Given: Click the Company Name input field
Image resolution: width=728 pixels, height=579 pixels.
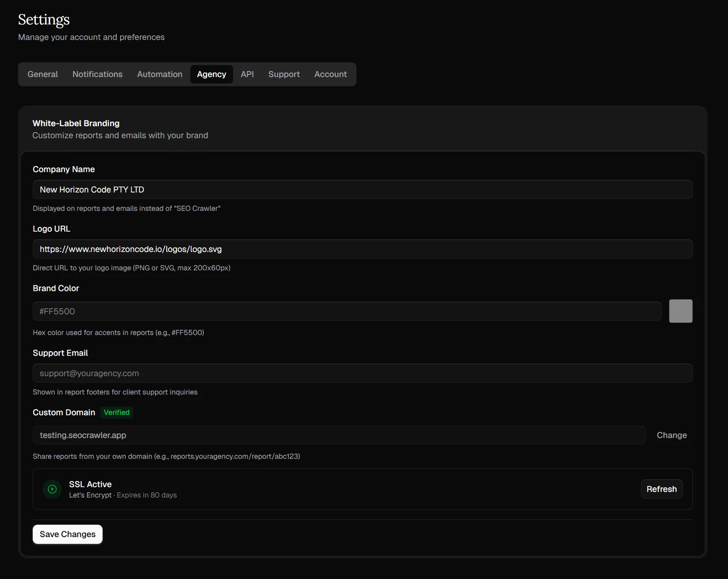Looking at the screenshot, I should (363, 189).
